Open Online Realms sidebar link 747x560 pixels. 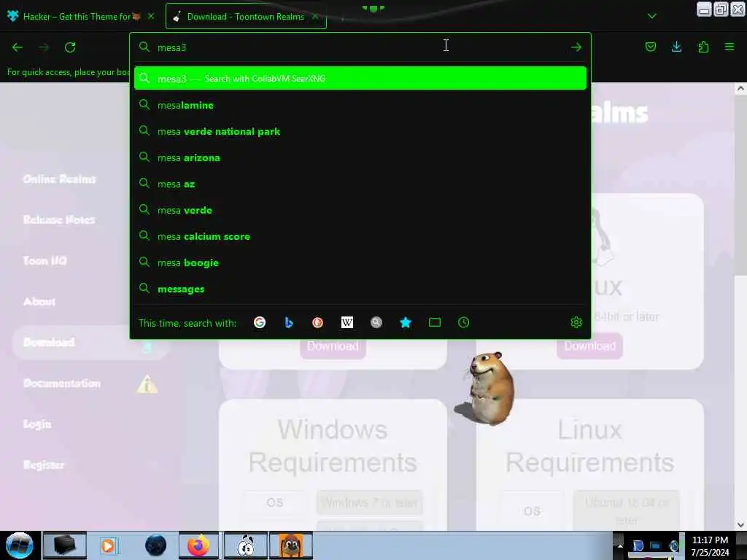tap(60, 179)
